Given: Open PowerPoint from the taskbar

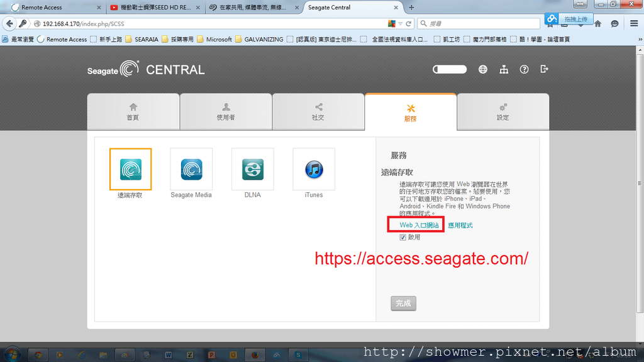Looking at the screenshot, I should click(x=211, y=355).
